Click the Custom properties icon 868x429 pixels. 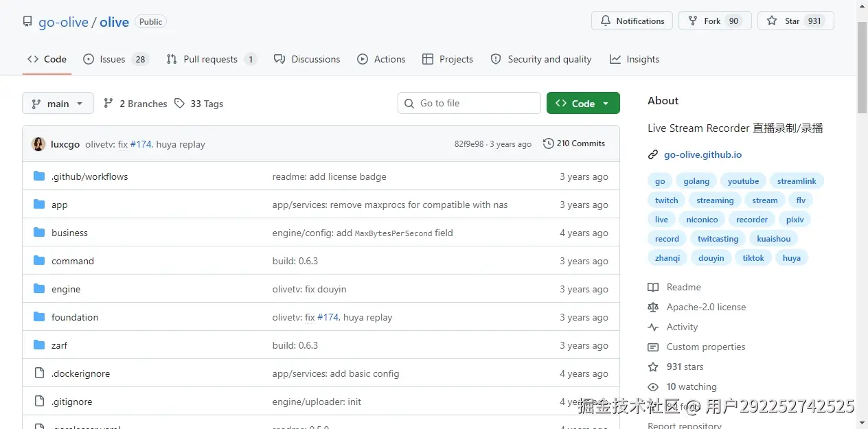tap(653, 347)
